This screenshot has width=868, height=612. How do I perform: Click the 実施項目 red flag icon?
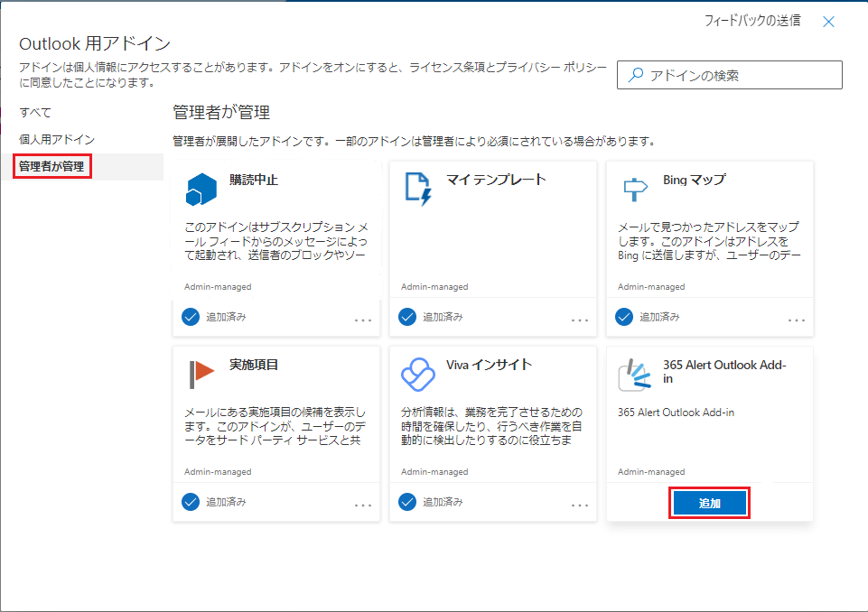(x=201, y=372)
